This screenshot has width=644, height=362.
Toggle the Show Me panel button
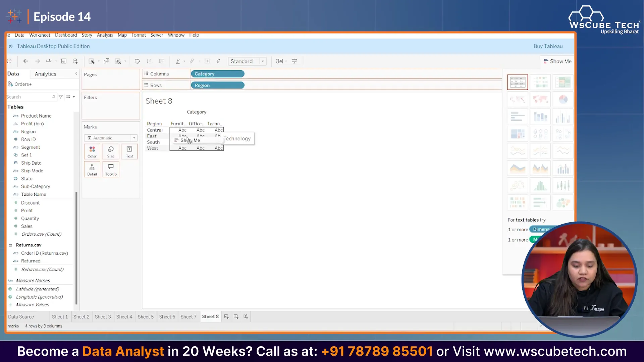pos(557,61)
